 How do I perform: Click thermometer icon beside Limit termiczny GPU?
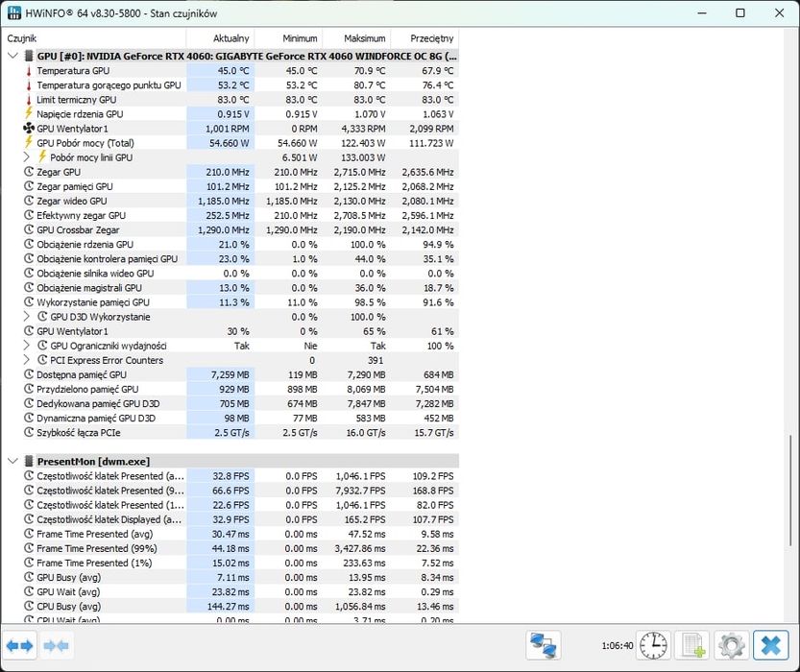[29, 100]
